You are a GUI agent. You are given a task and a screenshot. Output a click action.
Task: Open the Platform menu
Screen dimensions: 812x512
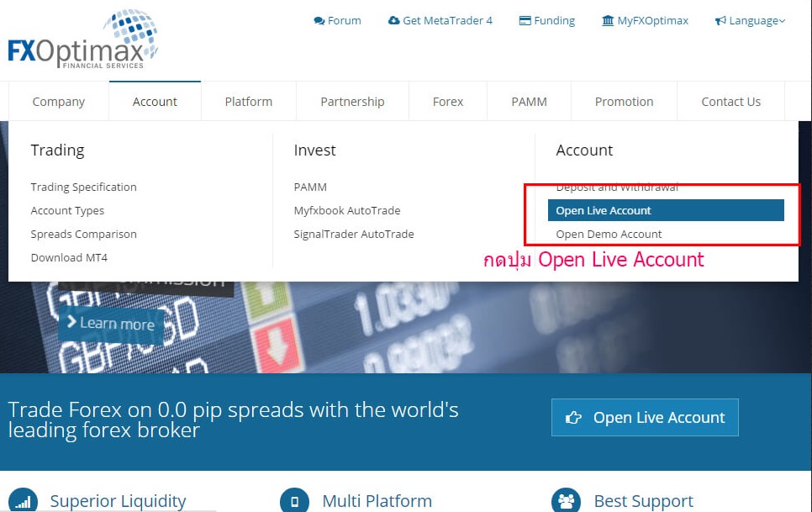(x=249, y=102)
